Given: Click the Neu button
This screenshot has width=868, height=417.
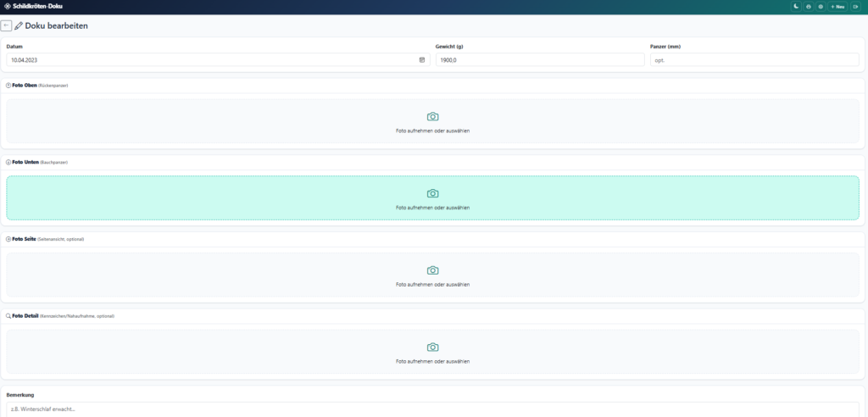Looking at the screenshot, I should [x=837, y=6].
